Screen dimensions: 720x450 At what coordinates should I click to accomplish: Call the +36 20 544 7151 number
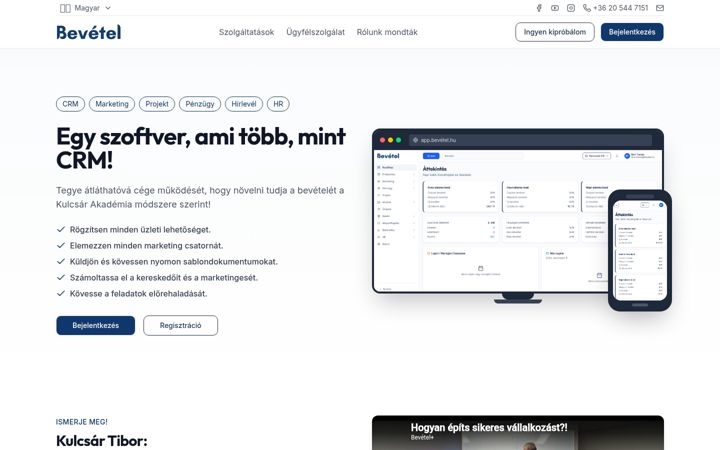(x=620, y=8)
